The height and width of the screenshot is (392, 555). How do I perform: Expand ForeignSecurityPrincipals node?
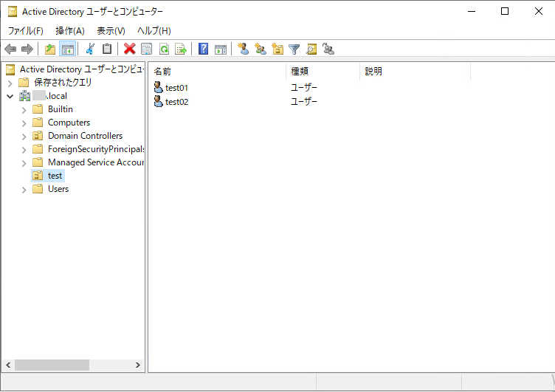click(x=24, y=150)
